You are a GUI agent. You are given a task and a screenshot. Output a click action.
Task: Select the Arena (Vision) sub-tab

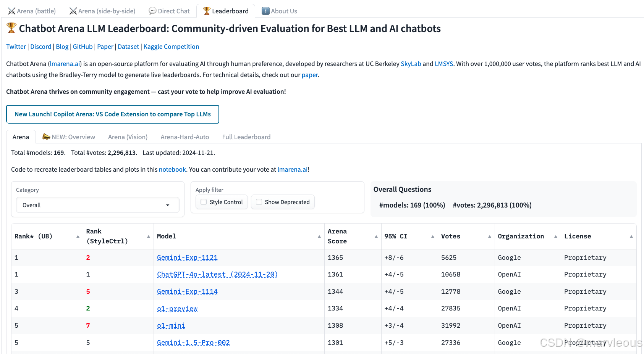point(128,137)
